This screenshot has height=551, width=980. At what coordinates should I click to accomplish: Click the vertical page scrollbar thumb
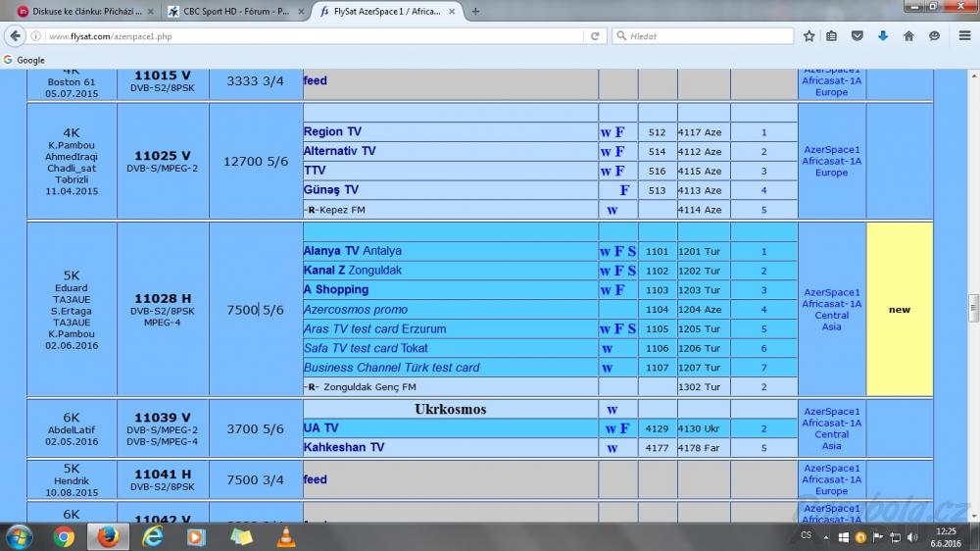[x=973, y=308]
